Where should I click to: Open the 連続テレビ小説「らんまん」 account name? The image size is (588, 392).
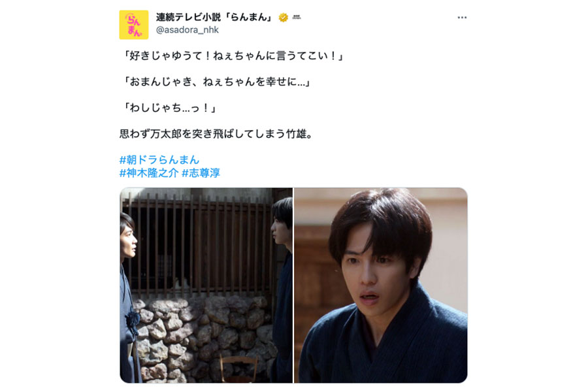pyautogui.click(x=214, y=17)
